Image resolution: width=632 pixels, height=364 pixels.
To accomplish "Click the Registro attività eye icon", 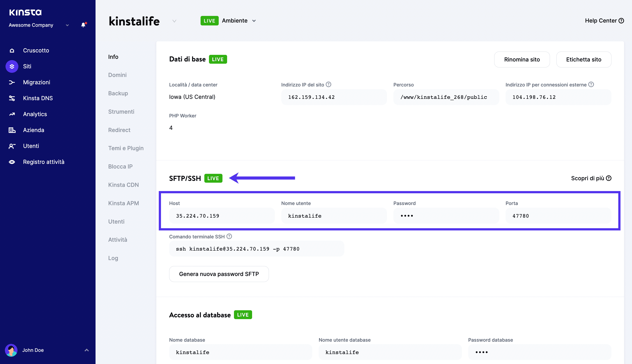I will click(12, 162).
